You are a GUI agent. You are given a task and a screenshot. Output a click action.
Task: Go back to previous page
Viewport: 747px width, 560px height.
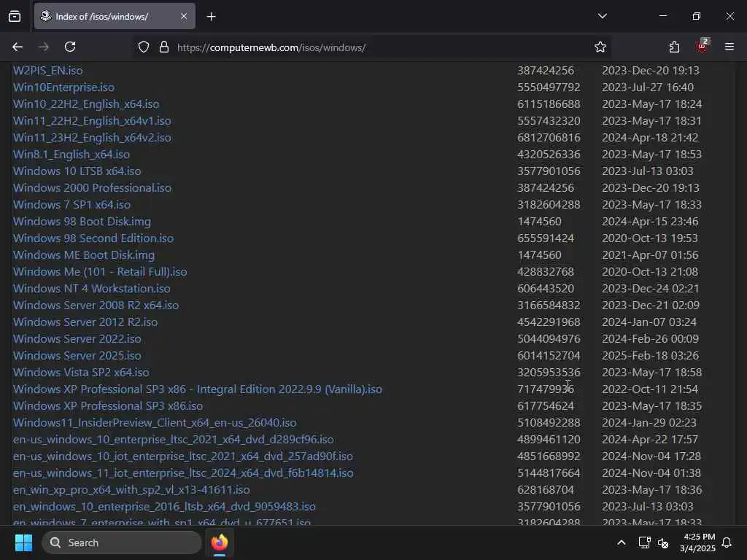(18, 47)
